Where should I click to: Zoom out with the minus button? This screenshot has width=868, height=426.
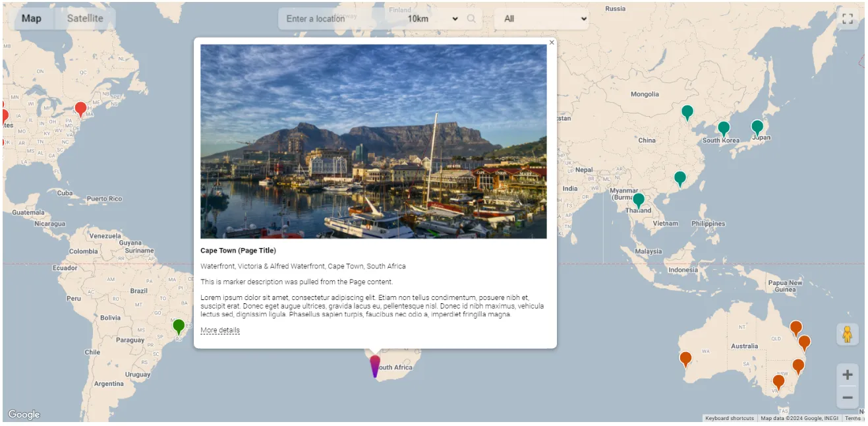tap(847, 398)
